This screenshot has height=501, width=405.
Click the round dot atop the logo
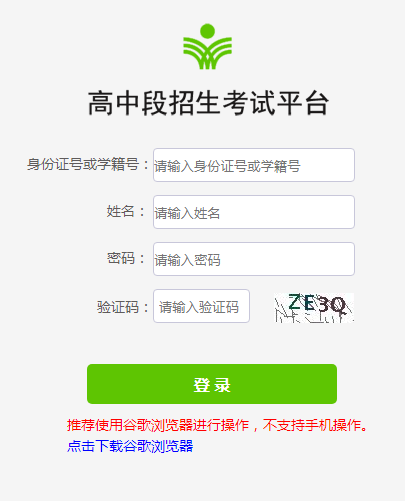pyautogui.click(x=207, y=31)
